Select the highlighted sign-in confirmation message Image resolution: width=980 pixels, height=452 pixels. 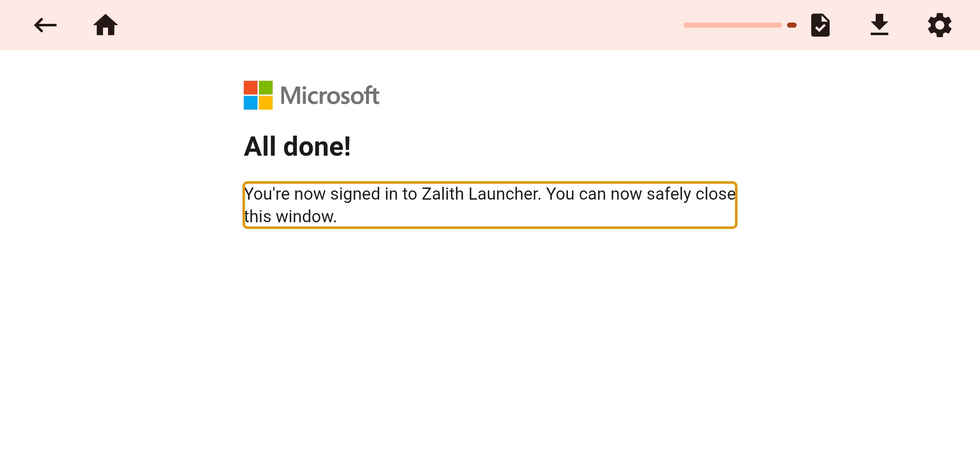click(x=489, y=205)
